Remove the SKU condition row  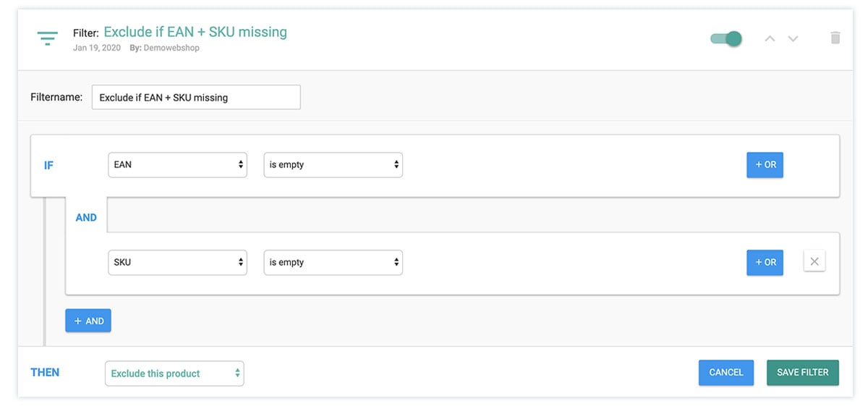coord(814,262)
